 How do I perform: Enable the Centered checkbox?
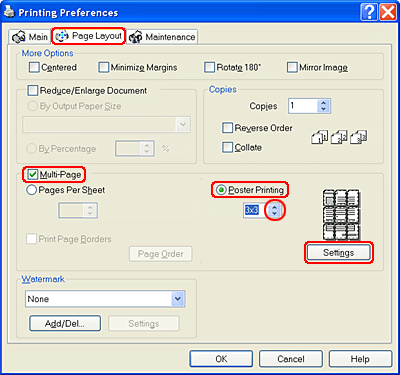pyautogui.click(x=34, y=67)
